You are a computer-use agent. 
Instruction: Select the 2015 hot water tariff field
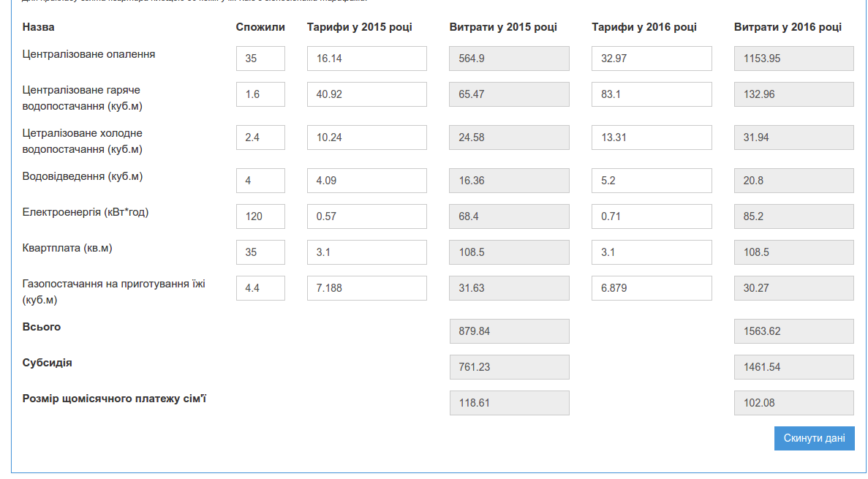click(x=366, y=94)
